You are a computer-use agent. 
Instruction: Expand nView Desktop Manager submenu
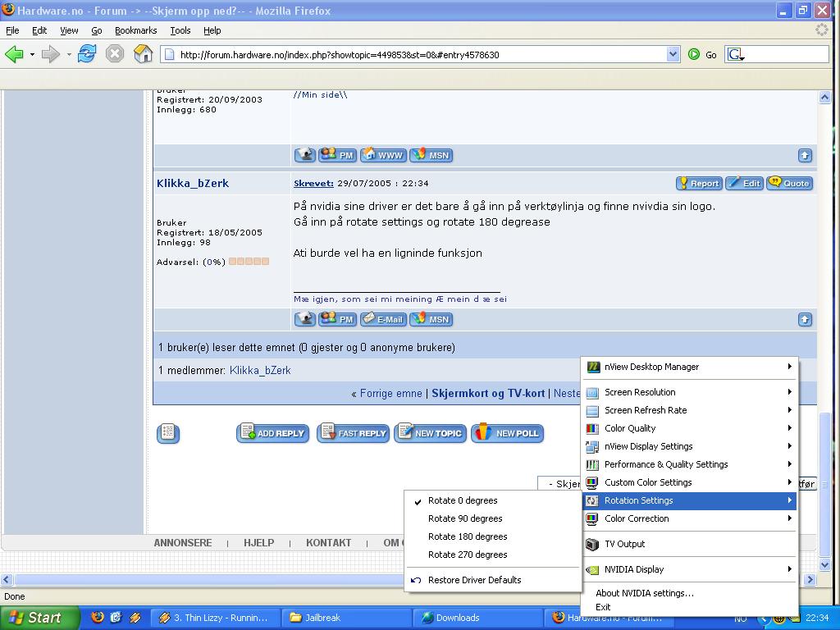pos(690,367)
